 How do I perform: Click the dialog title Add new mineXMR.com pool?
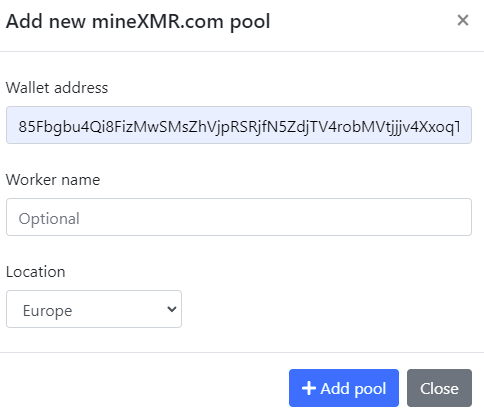pos(138,21)
